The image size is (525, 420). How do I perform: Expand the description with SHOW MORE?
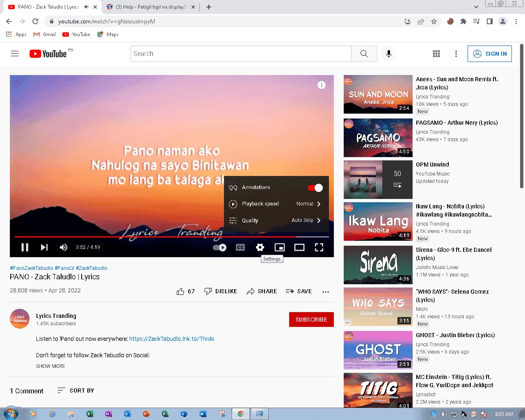(50, 366)
